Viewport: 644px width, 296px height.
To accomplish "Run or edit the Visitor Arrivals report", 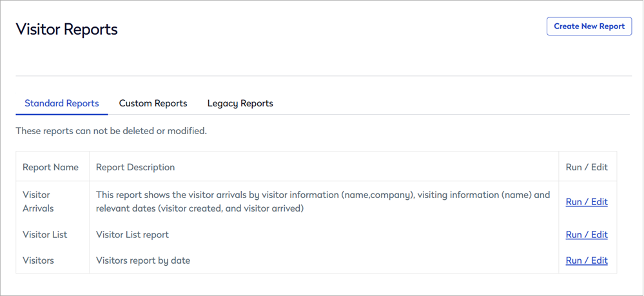I will pyautogui.click(x=586, y=202).
